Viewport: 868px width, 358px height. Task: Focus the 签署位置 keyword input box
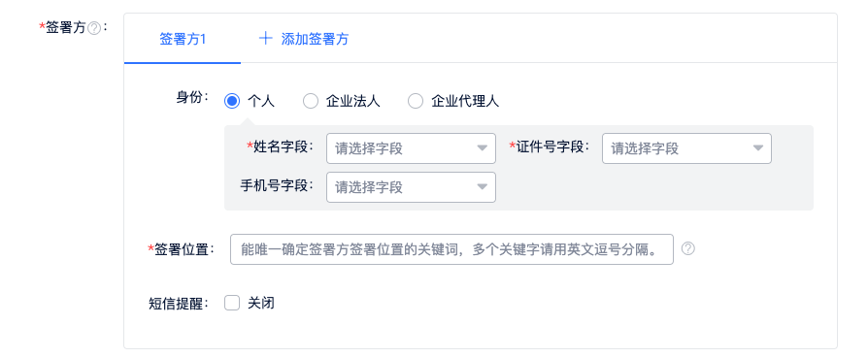tap(451, 249)
